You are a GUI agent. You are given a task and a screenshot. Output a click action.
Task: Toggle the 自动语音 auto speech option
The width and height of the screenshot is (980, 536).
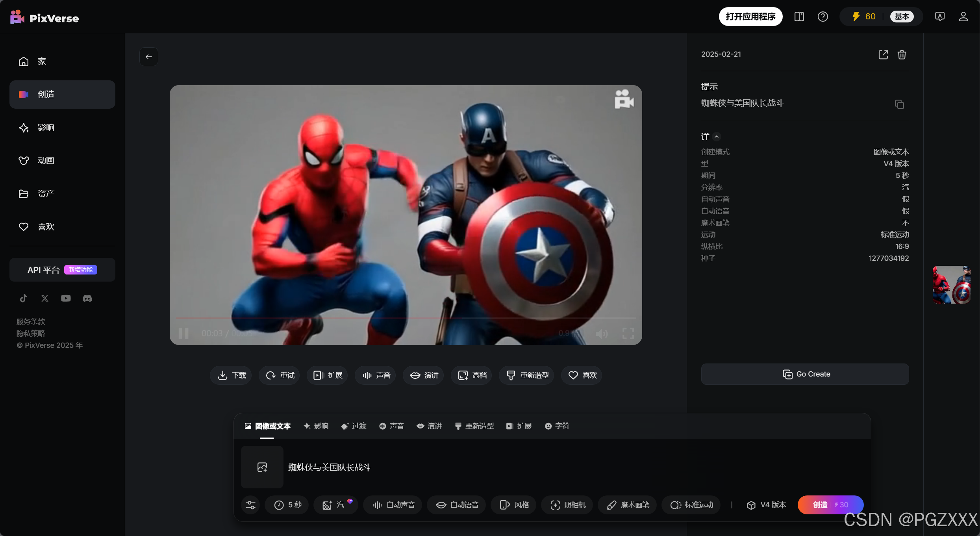457,505
